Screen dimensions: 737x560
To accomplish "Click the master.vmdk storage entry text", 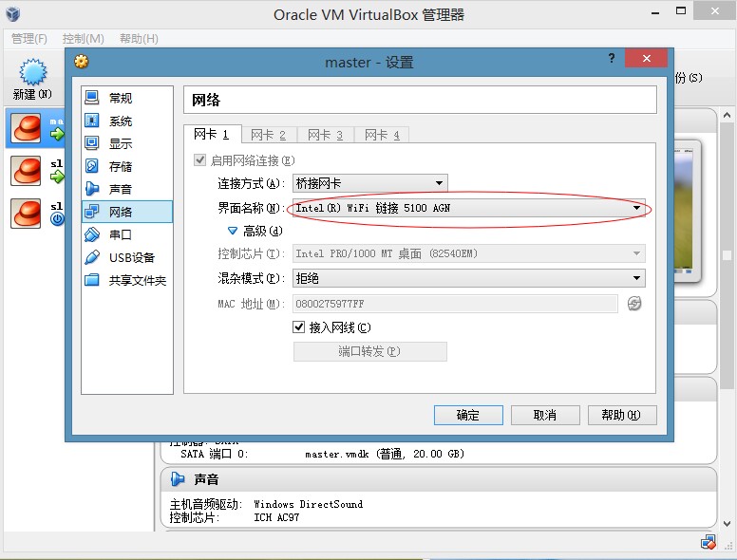I will [x=385, y=454].
